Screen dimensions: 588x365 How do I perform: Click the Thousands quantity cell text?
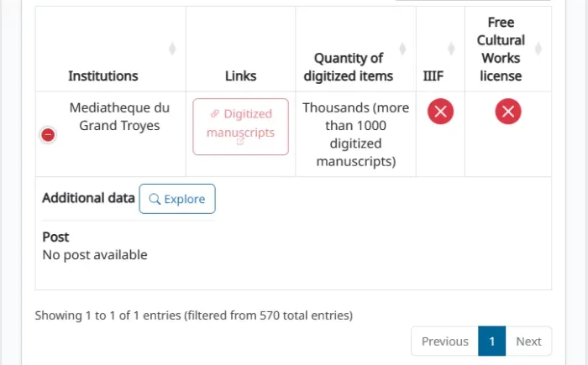tap(356, 134)
